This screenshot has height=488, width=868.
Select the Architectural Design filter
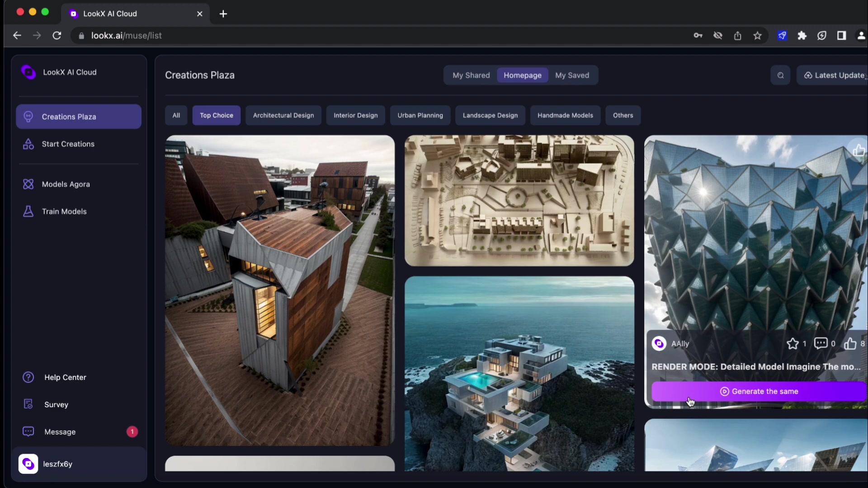(283, 115)
